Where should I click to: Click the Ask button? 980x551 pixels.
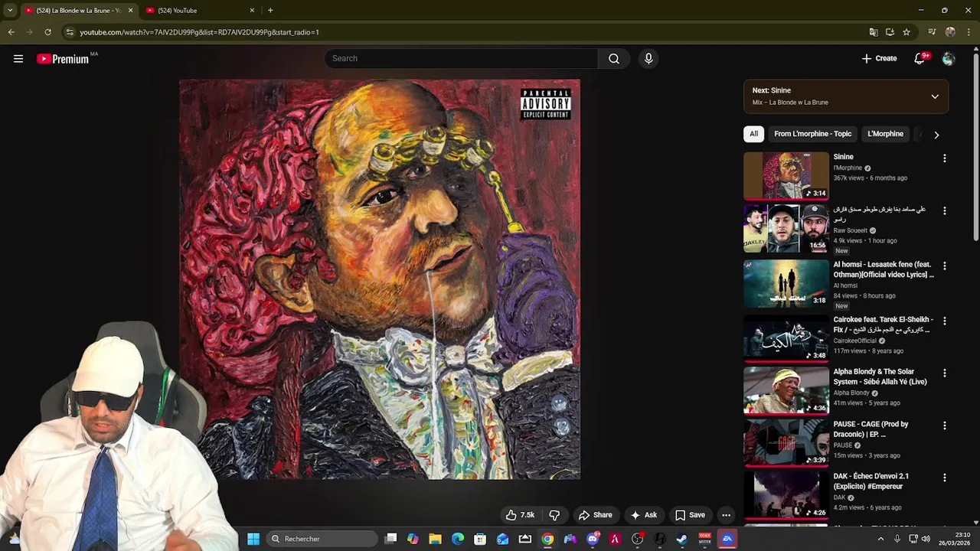[643, 515]
